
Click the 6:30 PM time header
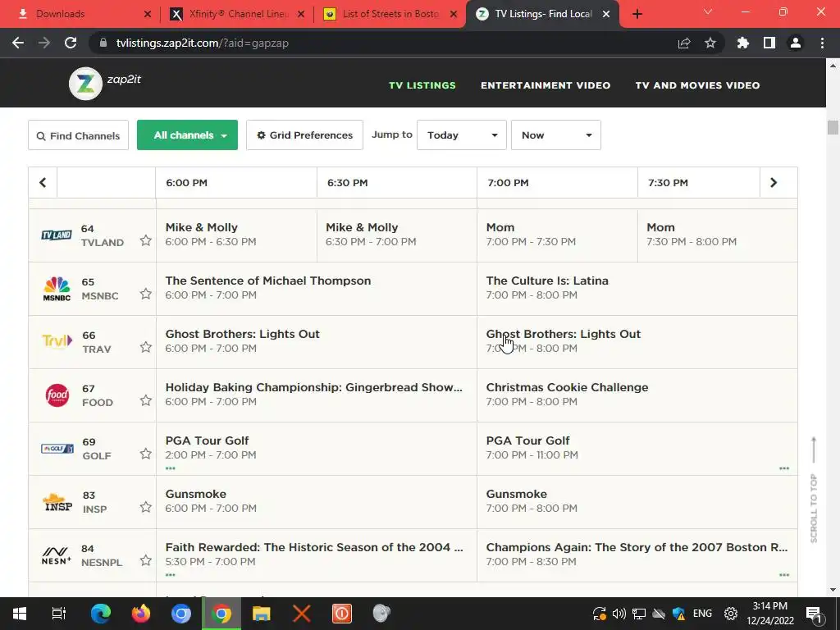coord(348,183)
